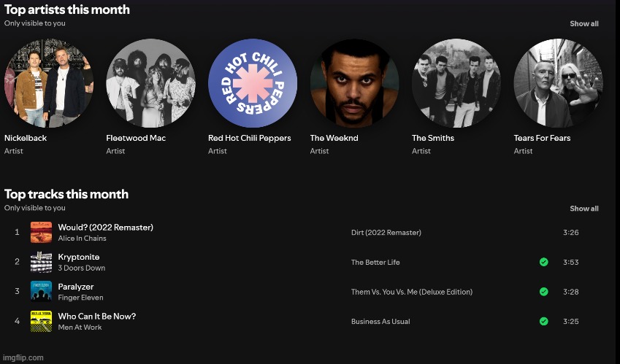Click the Who Can It Be Now? album cover
The width and height of the screenshot is (620, 364).
pos(41,322)
